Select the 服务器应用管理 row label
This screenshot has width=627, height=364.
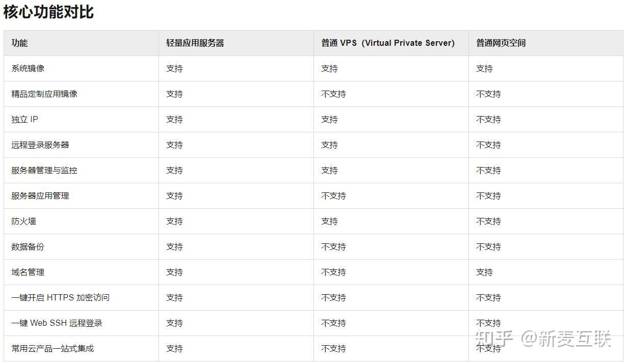coord(40,196)
